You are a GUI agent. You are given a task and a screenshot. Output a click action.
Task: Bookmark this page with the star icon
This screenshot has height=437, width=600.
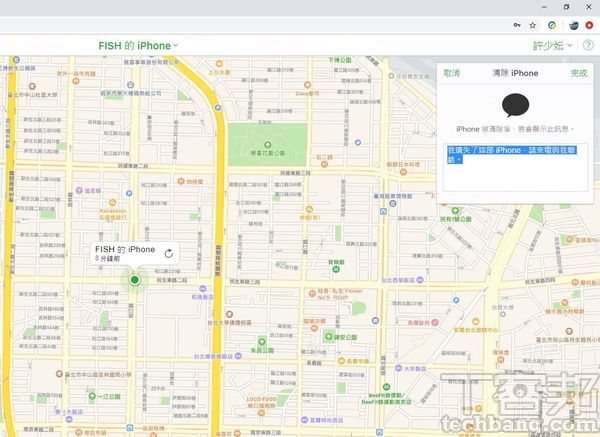[533, 25]
